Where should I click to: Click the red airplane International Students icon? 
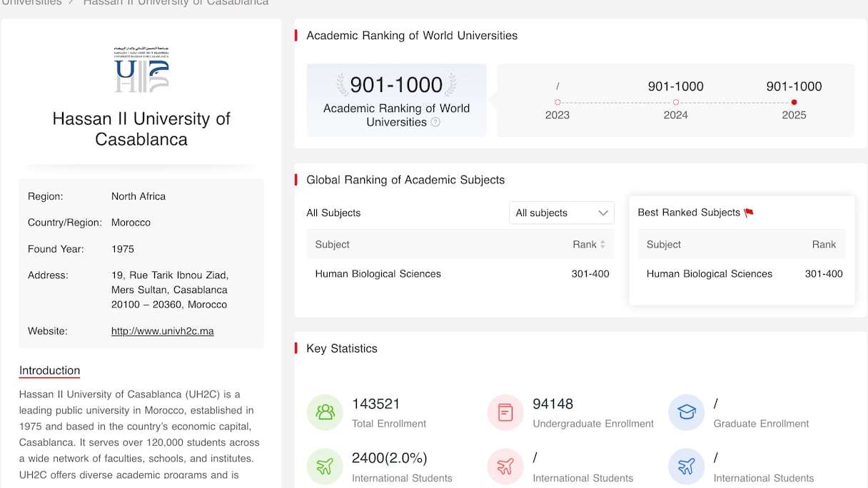point(505,467)
